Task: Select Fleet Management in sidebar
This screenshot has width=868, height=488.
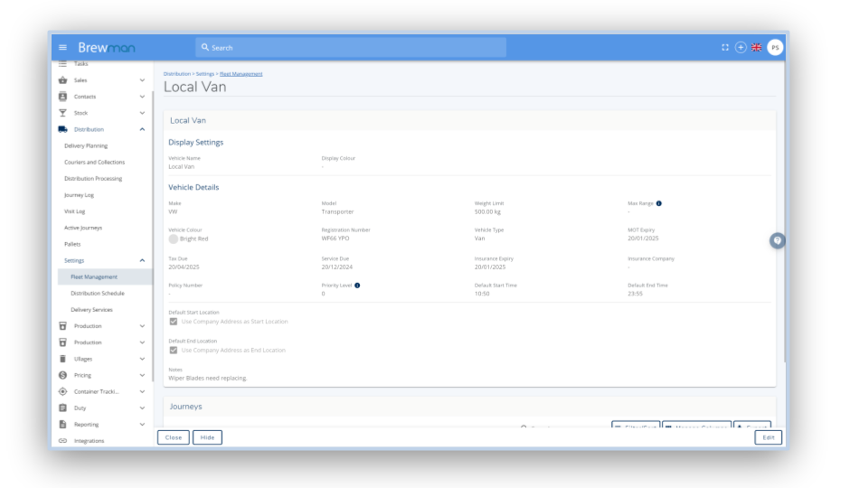Action: point(105,277)
